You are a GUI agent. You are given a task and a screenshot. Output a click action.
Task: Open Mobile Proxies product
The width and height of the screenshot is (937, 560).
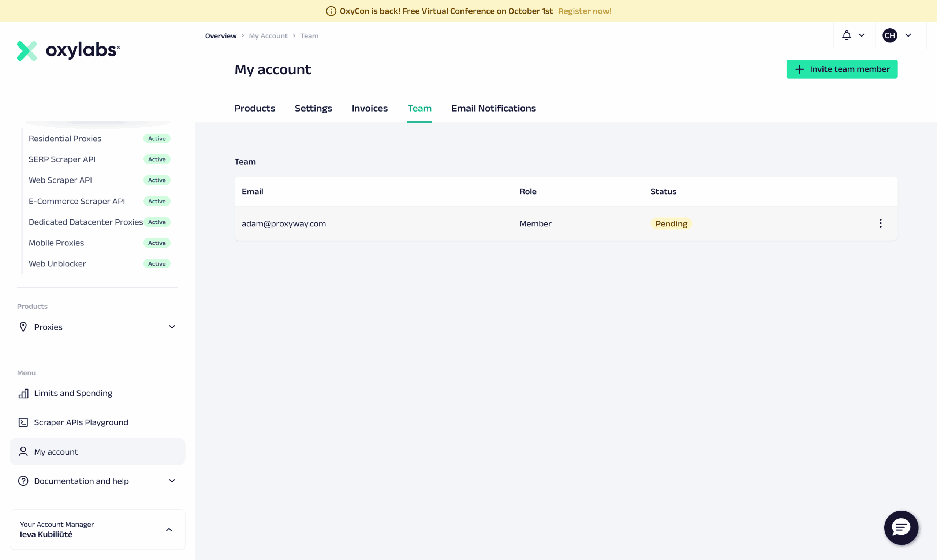click(x=56, y=243)
